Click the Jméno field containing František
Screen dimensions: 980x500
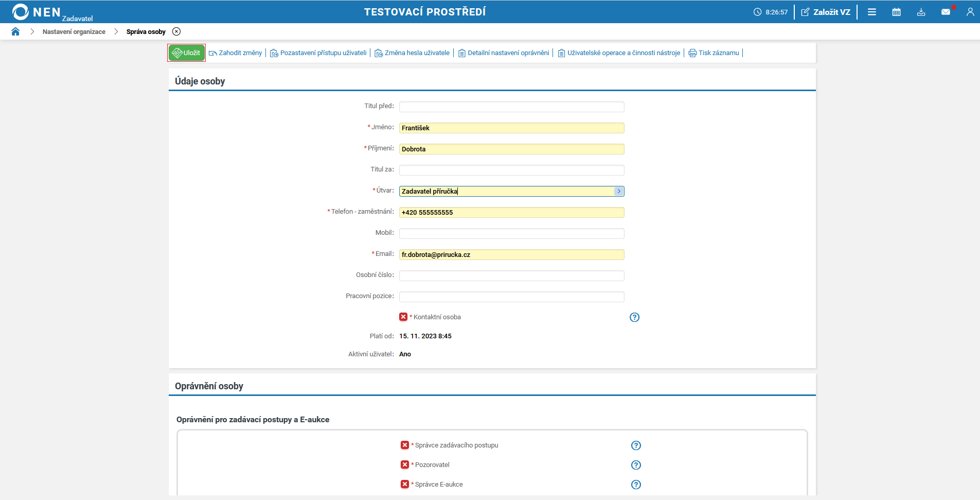pyautogui.click(x=511, y=128)
